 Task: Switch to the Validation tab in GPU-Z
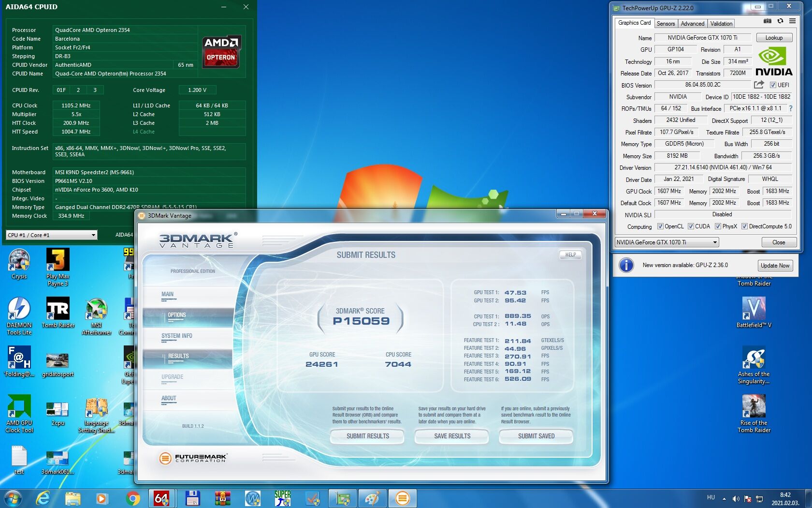click(x=721, y=24)
